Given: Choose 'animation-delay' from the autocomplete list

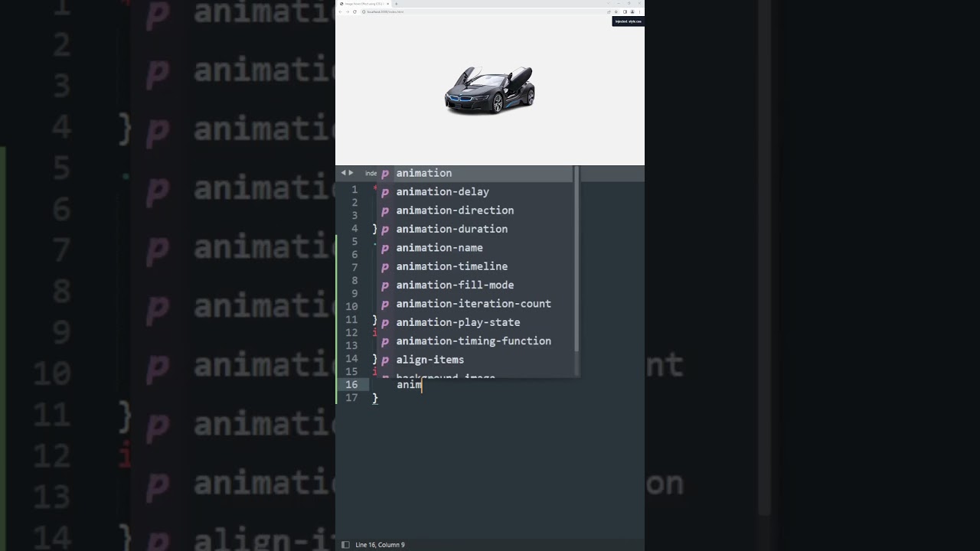Looking at the screenshot, I should pyautogui.click(x=475, y=191).
